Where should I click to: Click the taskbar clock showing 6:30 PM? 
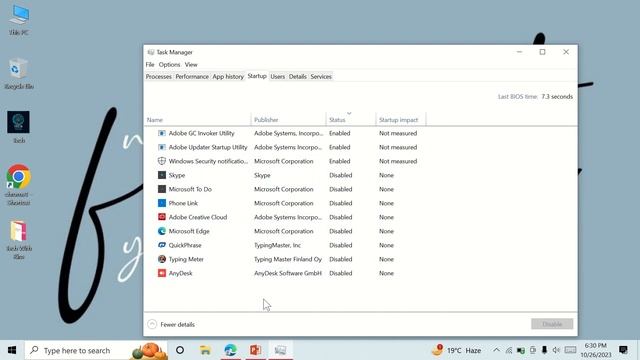[596, 350]
